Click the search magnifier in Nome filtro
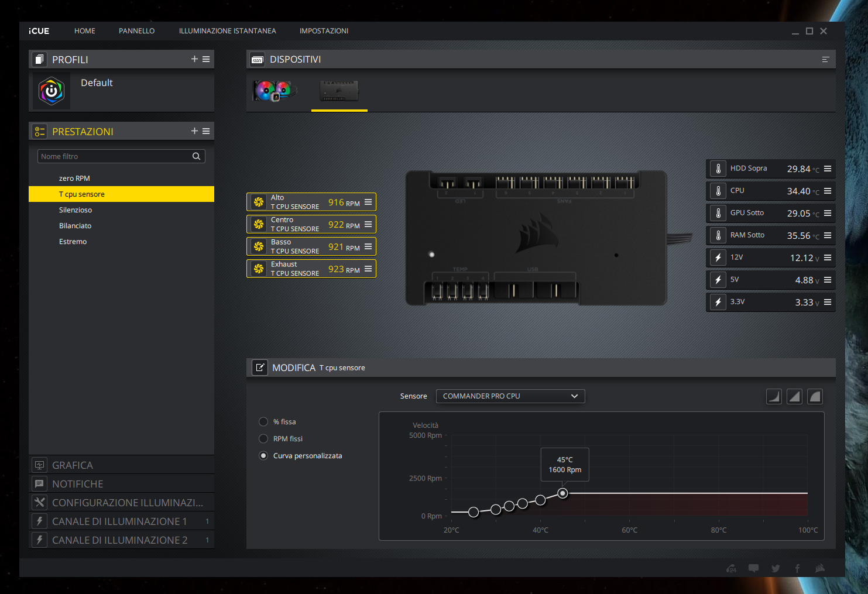 197,156
